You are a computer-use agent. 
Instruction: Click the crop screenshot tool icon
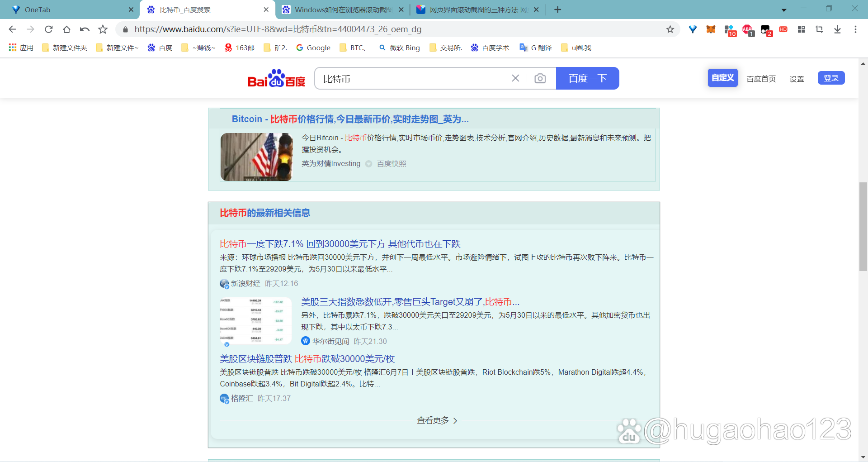point(819,29)
